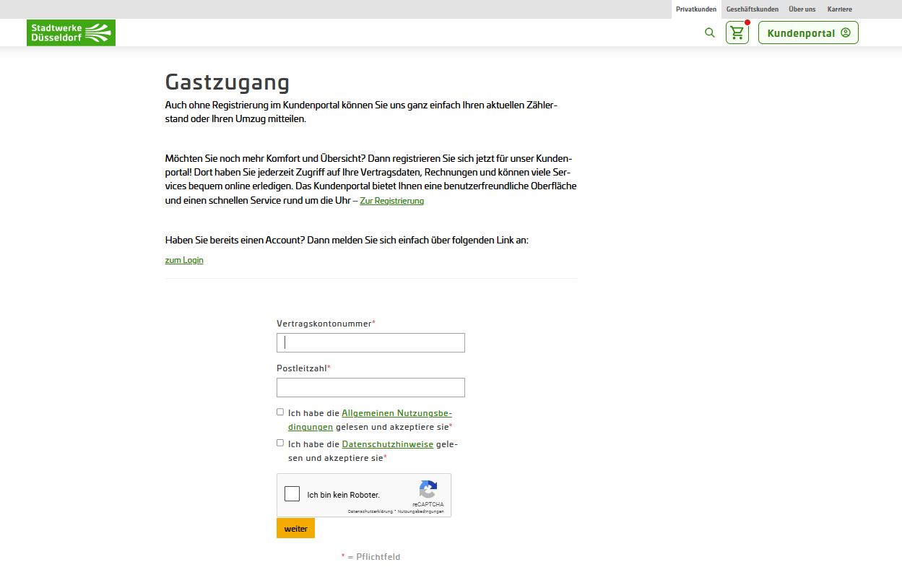
Task: Accept the Allgemeinen Nutzungsbedingungen checkbox
Action: tap(280, 412)
